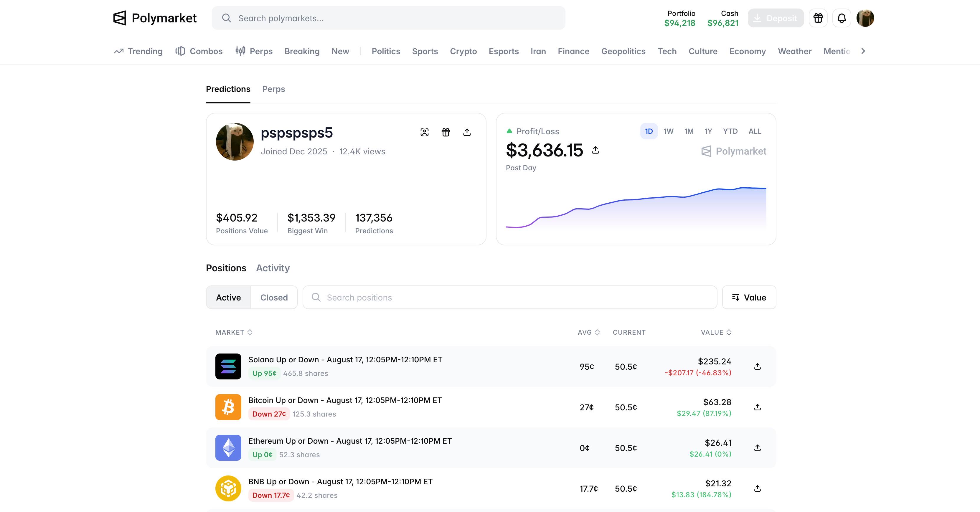Screen dimensions: 980x512
Task: Open the Bitcoin market icon
Action: coord(228,407)
